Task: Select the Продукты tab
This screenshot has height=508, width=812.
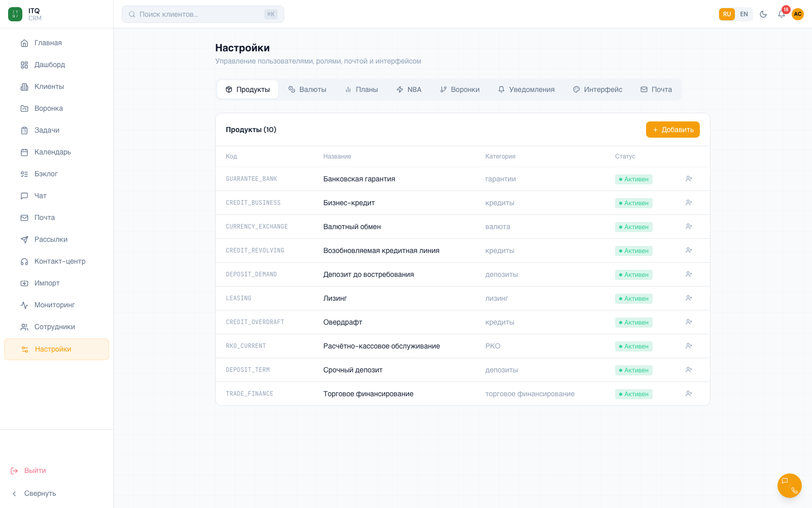Action: (248, 89)
